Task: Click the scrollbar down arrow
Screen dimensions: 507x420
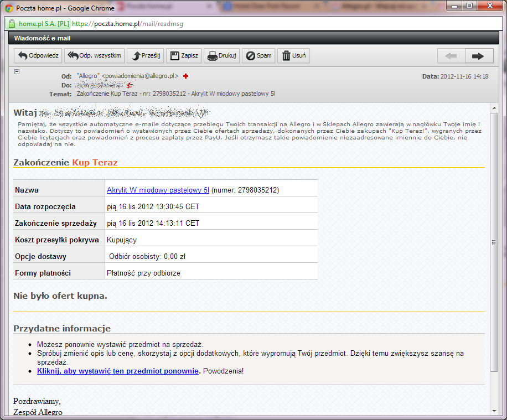Action: pyautogui.click(x=494, y=411)
